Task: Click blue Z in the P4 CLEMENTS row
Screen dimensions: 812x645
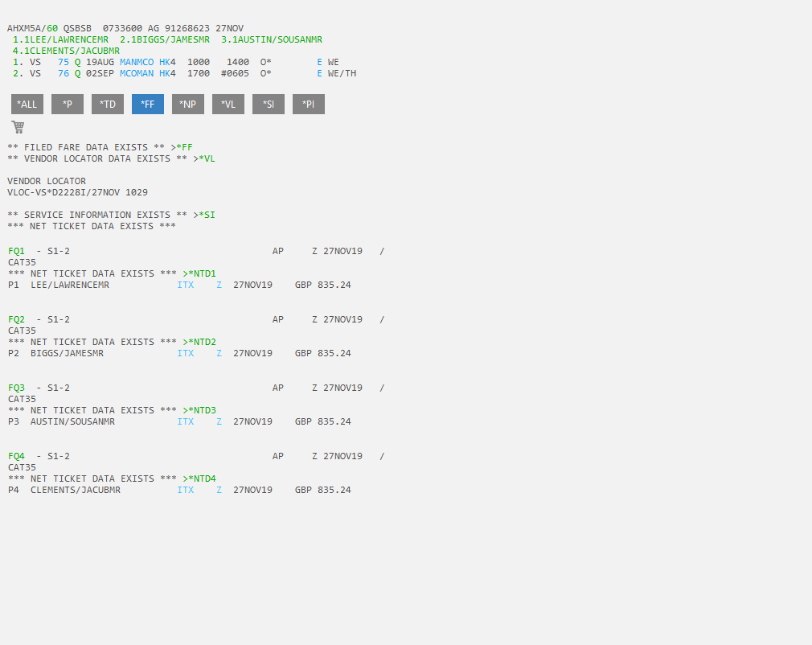Action: (x=219, y=490)
